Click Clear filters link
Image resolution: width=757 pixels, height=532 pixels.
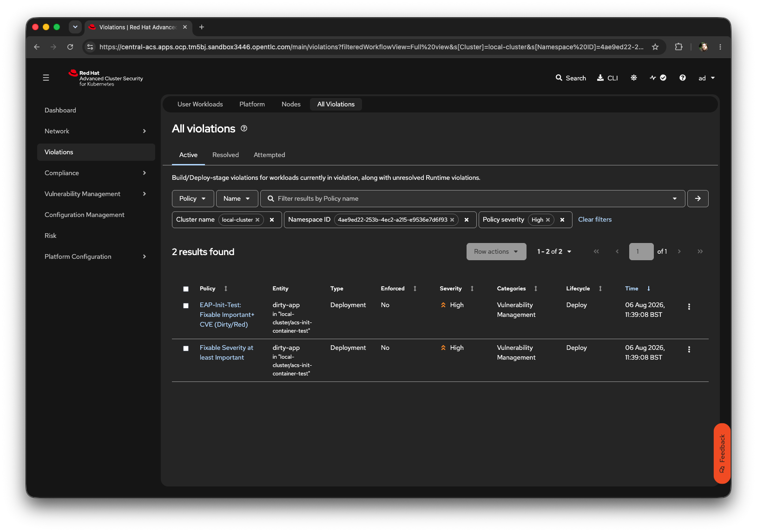[x=595, y=219]
